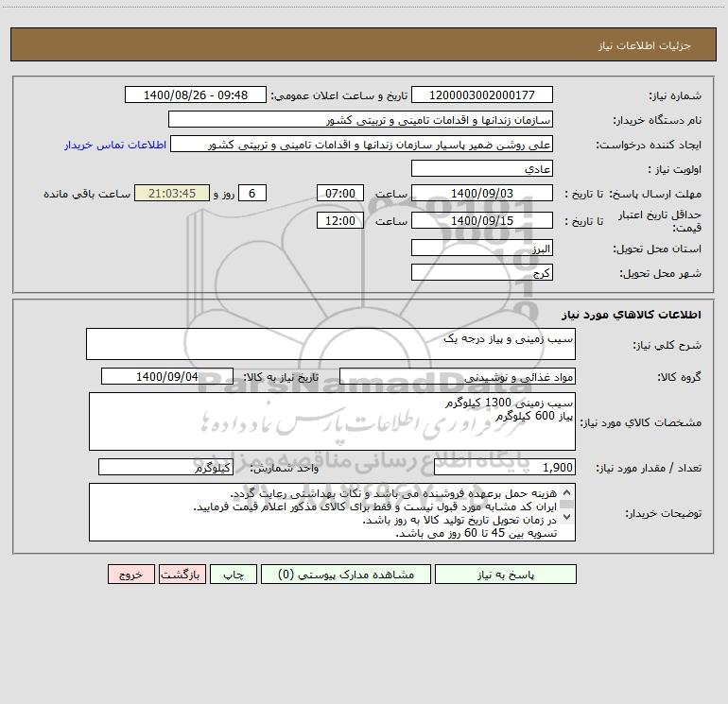
Task: Click the شماره نیاز label
Action: click(x=675, y=95)
